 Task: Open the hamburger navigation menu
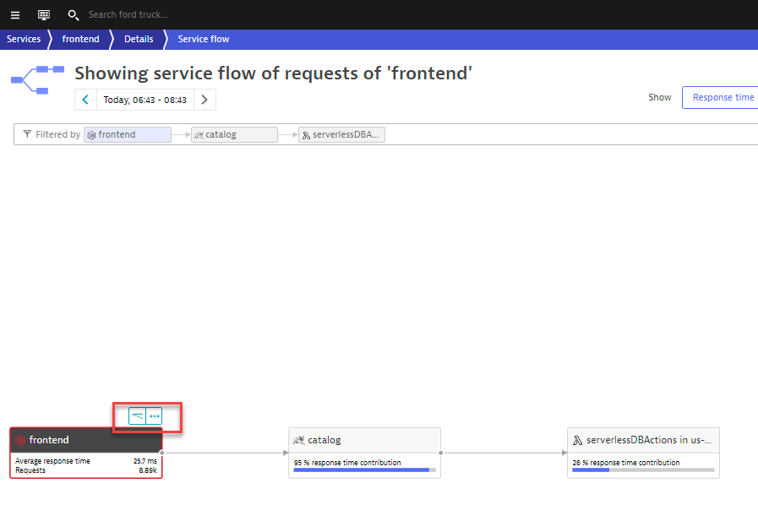[14, 14]
